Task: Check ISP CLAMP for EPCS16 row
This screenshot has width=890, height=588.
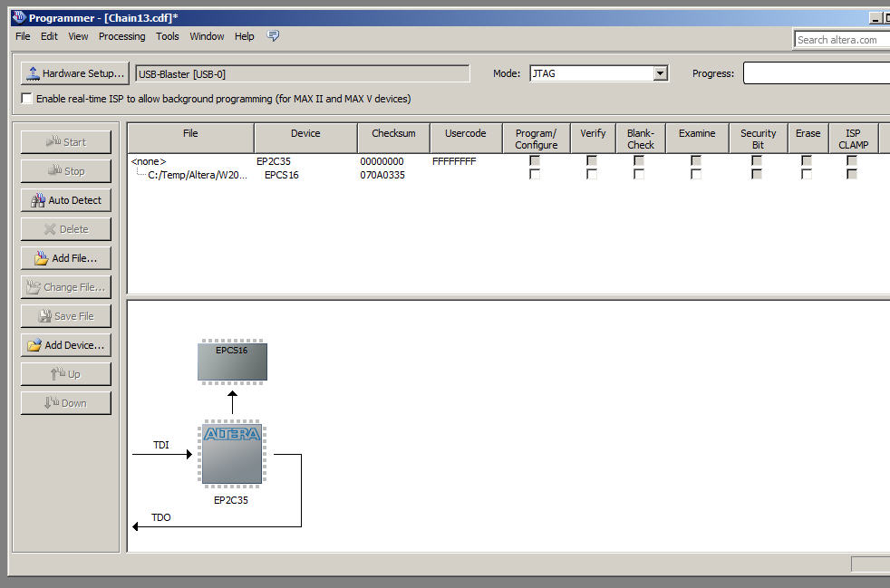Action: coord(851,174)
